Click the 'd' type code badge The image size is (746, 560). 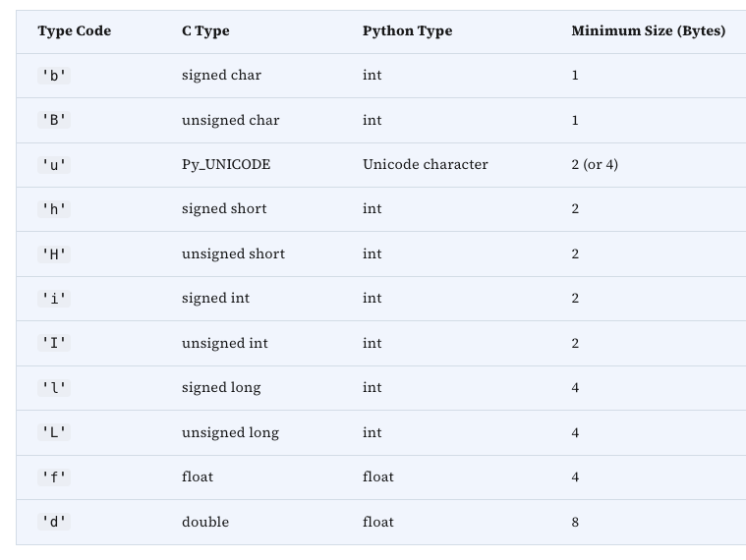[54, 522]
